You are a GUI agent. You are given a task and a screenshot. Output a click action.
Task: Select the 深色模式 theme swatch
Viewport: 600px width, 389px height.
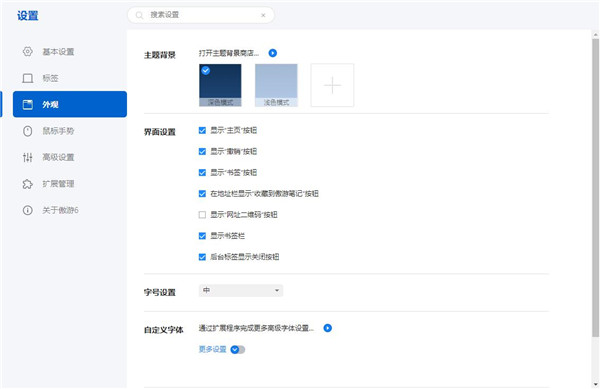(220, 85)
